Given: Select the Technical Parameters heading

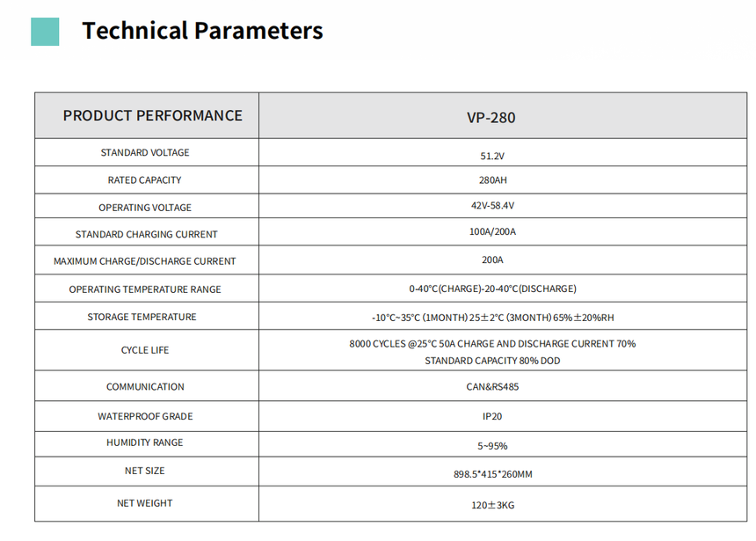Looking at the screenshot, I should pos(202,31).
